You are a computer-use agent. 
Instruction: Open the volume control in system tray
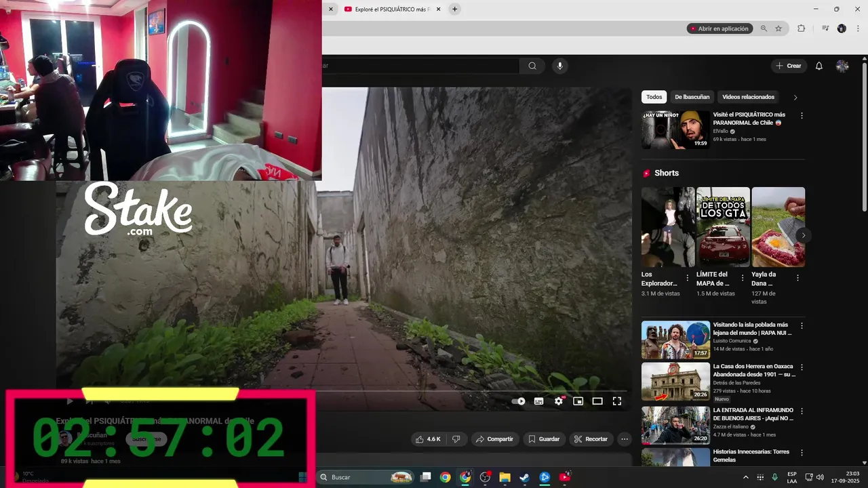click(x=820, y=477)
